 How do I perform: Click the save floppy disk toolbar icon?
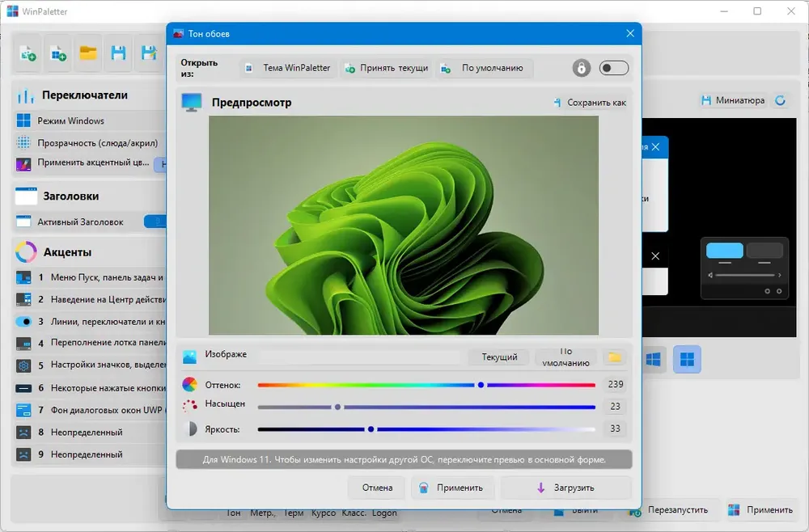click(118, 53)
